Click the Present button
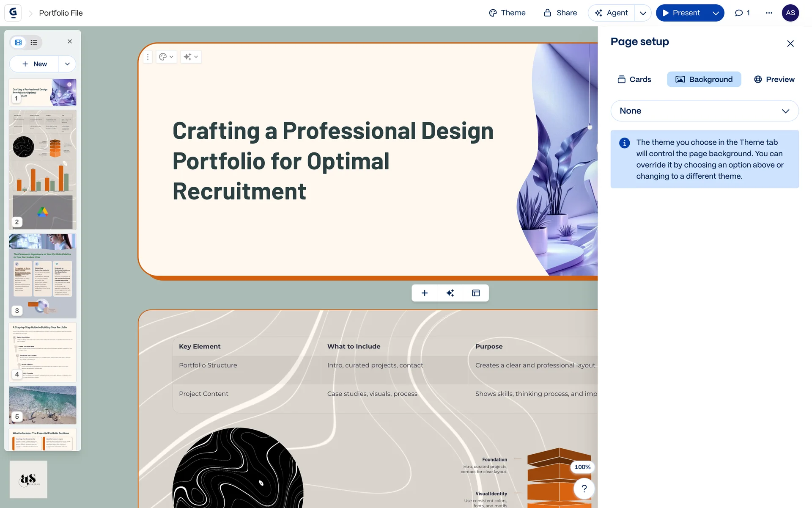Viewport: 812px width, 508px height. pyautogui.click(x=681, y=13)
